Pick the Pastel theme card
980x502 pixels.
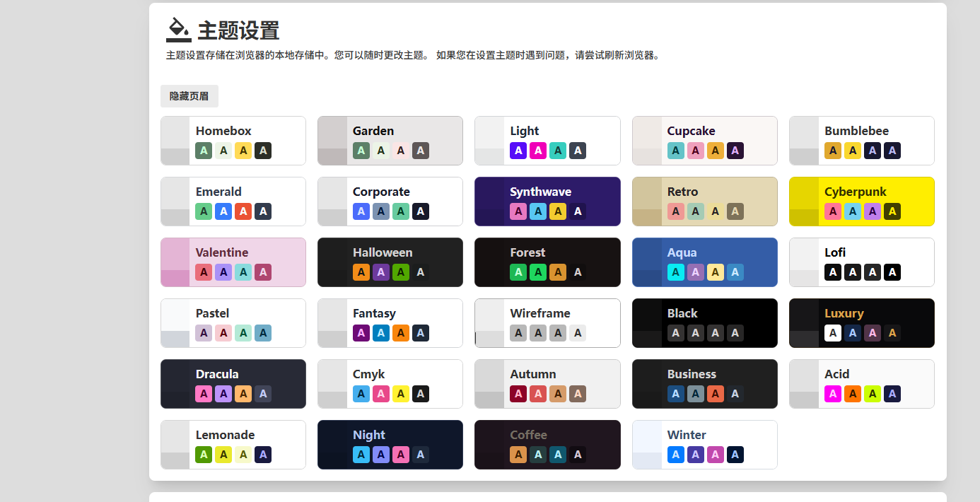(x=233, y=323)
